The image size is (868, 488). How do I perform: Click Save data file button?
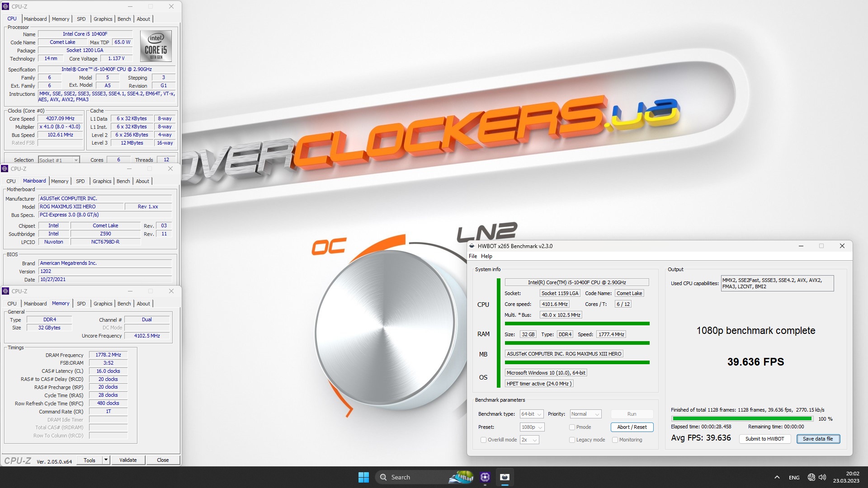coord(818,439)
